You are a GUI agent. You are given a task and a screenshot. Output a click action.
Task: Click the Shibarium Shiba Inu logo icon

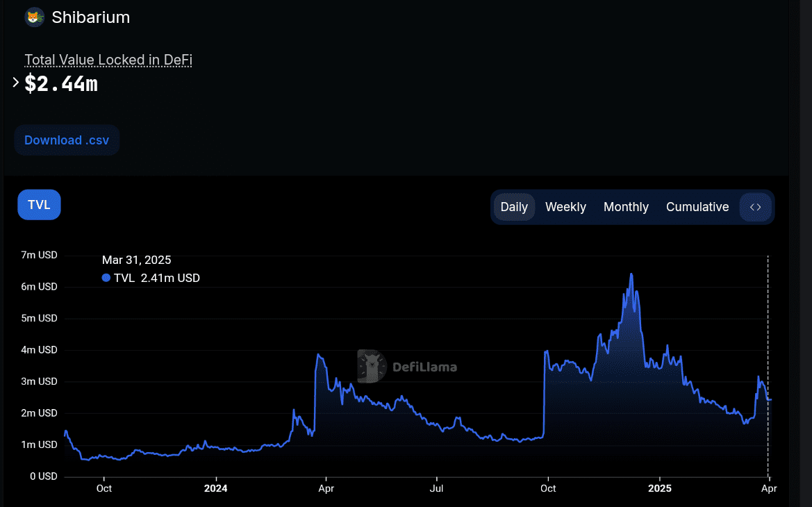tap(35, 17)
